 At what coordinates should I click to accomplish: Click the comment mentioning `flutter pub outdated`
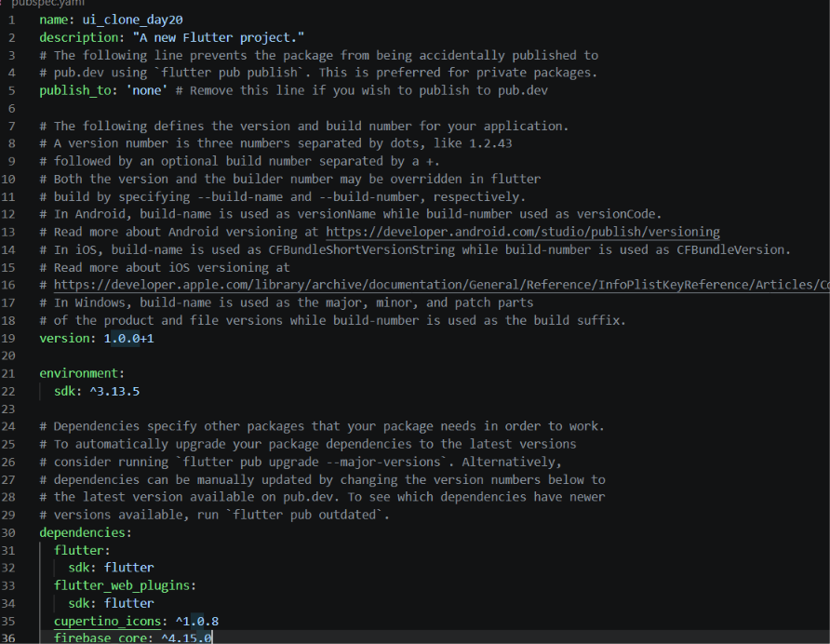[x=214, y=515]
